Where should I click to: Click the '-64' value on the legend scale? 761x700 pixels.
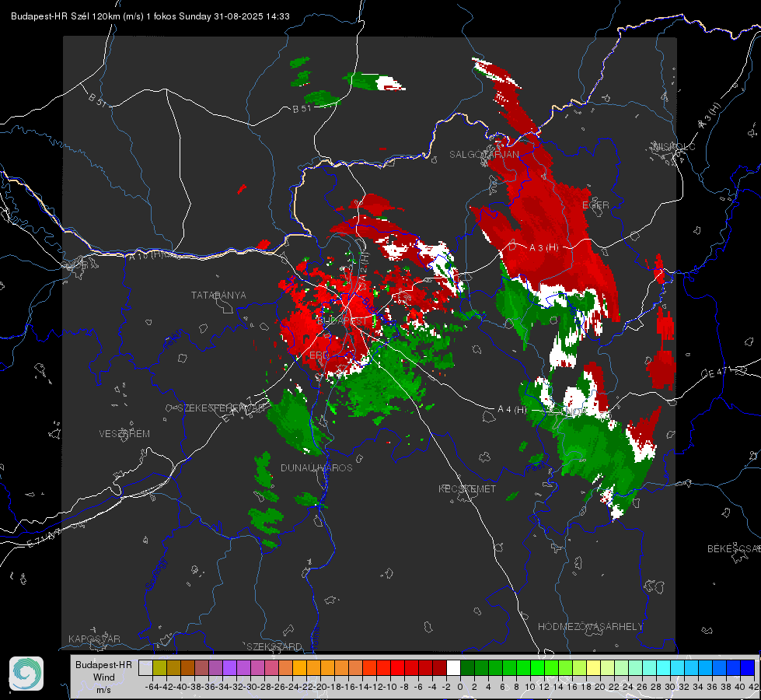[x=152, y=687]
